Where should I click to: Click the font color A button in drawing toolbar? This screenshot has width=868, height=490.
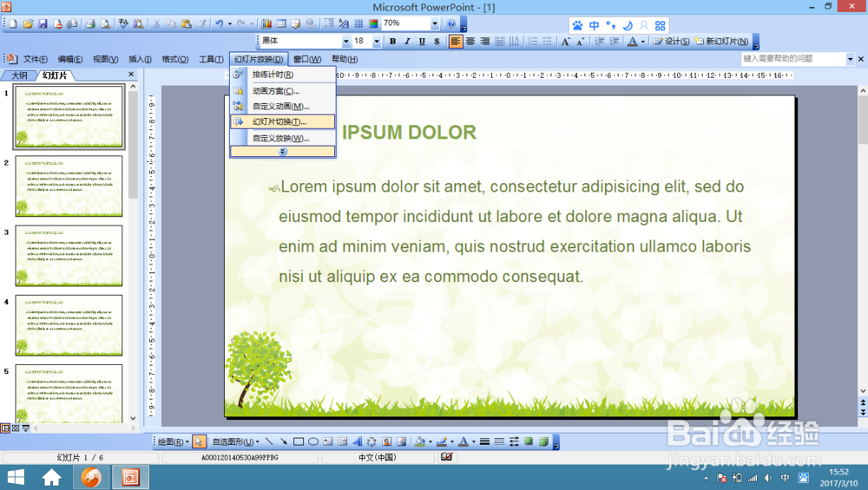click(464, 441)
